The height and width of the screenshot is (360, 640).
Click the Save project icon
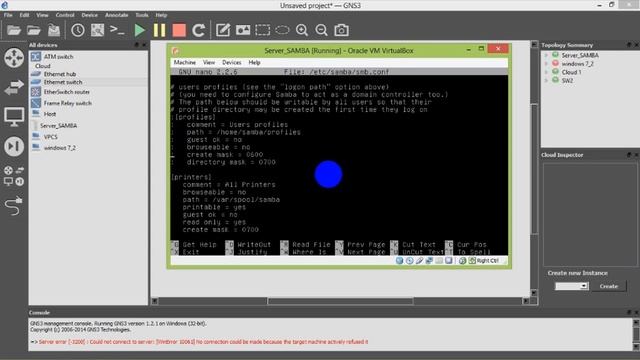pos(53,30)
